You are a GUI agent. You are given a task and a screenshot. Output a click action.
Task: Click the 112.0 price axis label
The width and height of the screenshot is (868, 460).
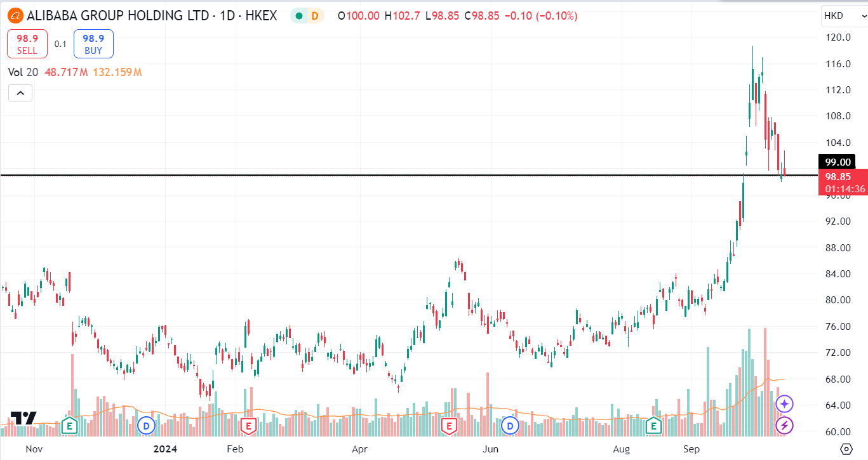click(x=839, y=90)
